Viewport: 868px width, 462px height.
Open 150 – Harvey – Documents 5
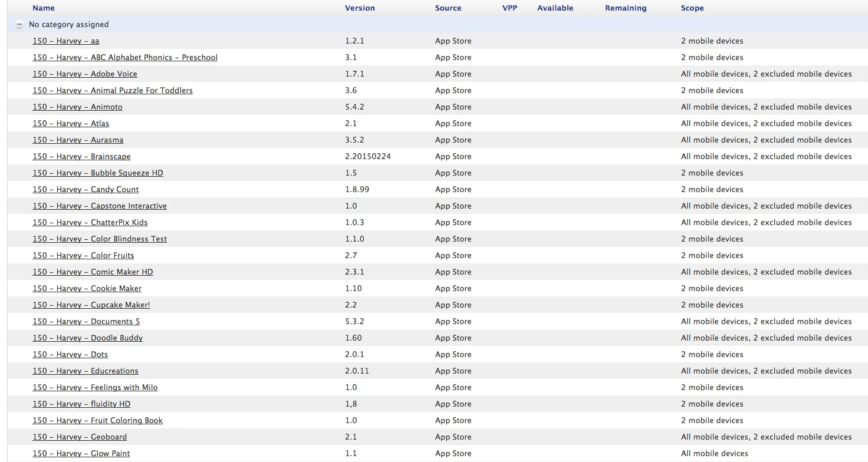click(86, 322)
